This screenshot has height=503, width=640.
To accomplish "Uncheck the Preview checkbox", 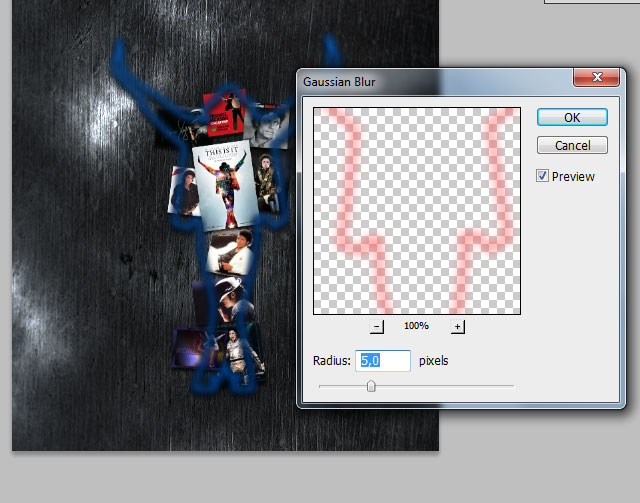I will tap(542, 176).
